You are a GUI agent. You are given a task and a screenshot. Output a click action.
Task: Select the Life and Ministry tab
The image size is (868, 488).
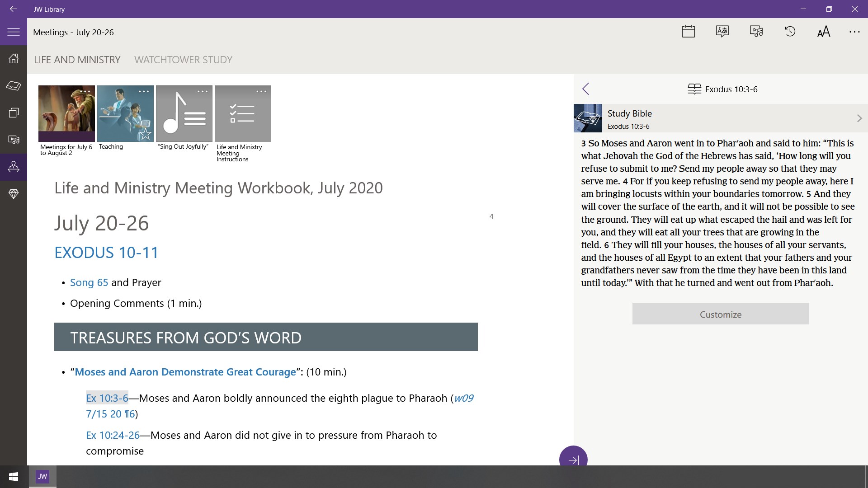pyautogui.click(x=77, y=60)
